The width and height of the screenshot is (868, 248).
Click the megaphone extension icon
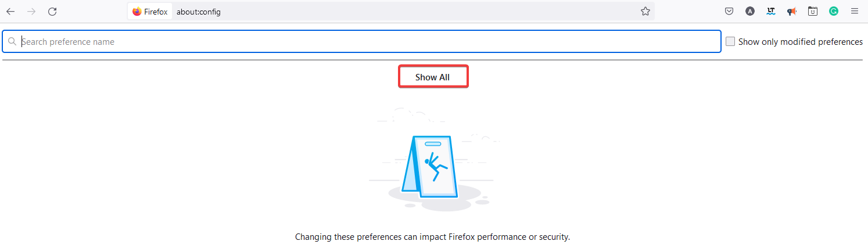pos(791,12)
